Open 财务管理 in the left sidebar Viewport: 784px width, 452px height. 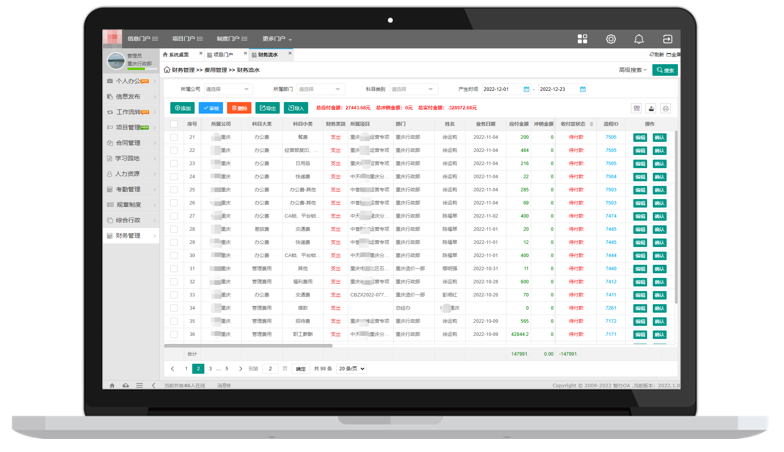(129, 236)
